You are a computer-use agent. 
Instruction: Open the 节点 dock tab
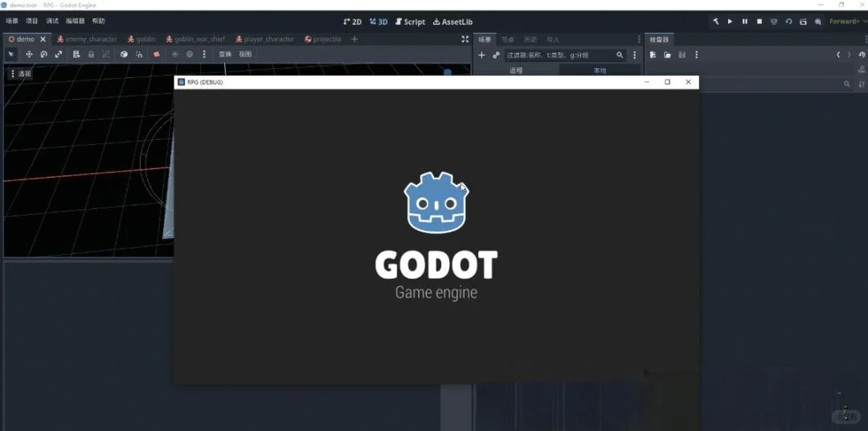(x=508, y=39)
